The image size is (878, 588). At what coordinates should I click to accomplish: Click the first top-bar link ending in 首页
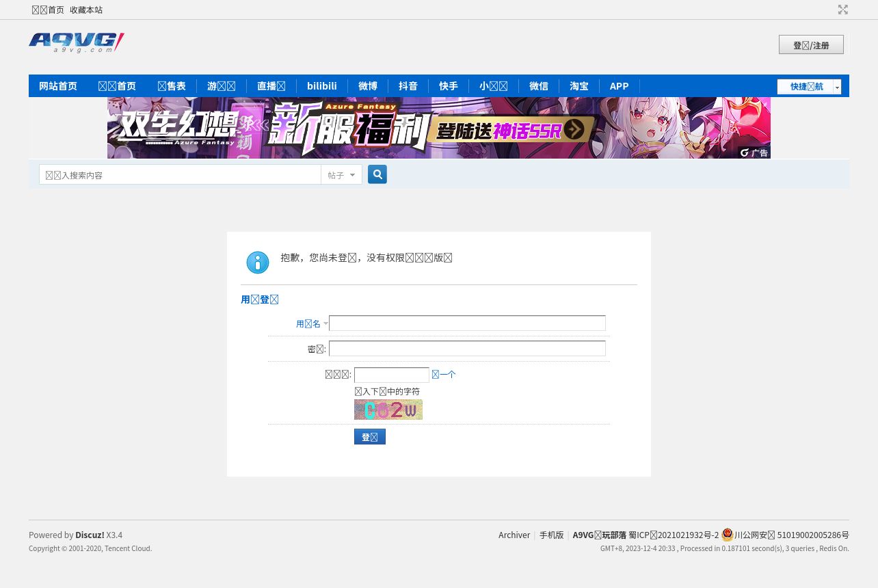pyautogui.click(x=48, y=10)
